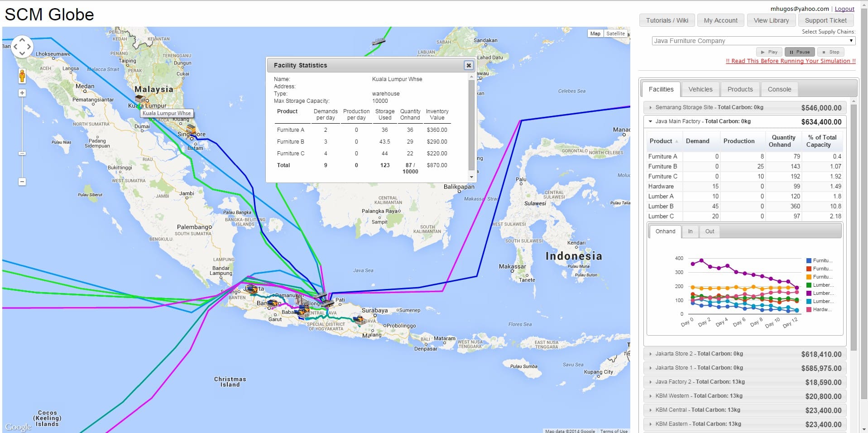Select the Hardware row in factory table
868x433 pixels.
click(x=744, y=187)
